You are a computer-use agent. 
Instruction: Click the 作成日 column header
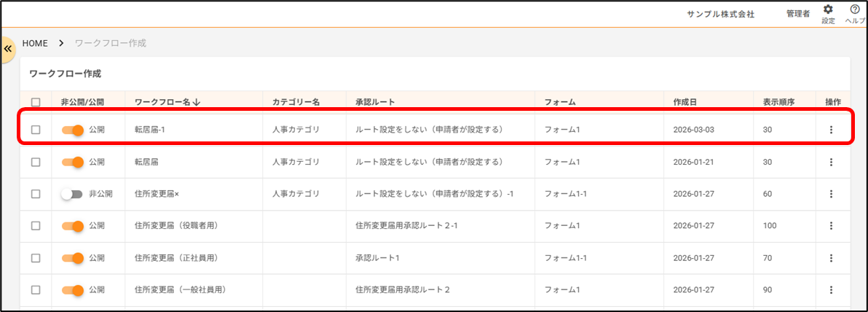pyautogui.click(x=686, y=103)
